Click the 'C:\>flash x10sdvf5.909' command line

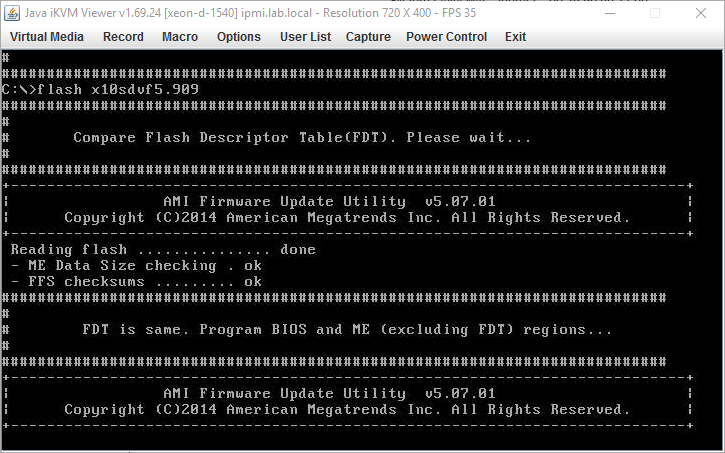[x=100, y=89]
